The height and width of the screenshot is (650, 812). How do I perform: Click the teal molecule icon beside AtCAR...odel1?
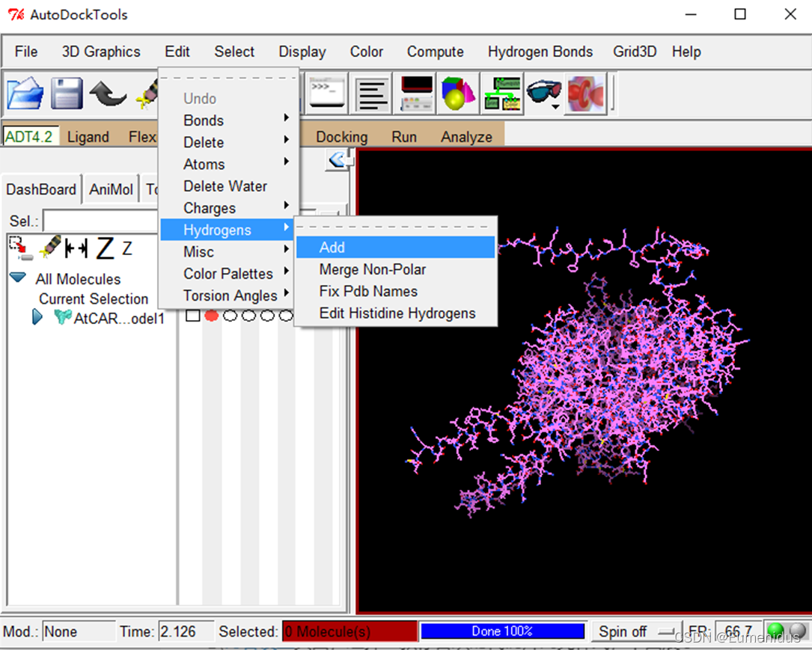[x=63, y=316]
